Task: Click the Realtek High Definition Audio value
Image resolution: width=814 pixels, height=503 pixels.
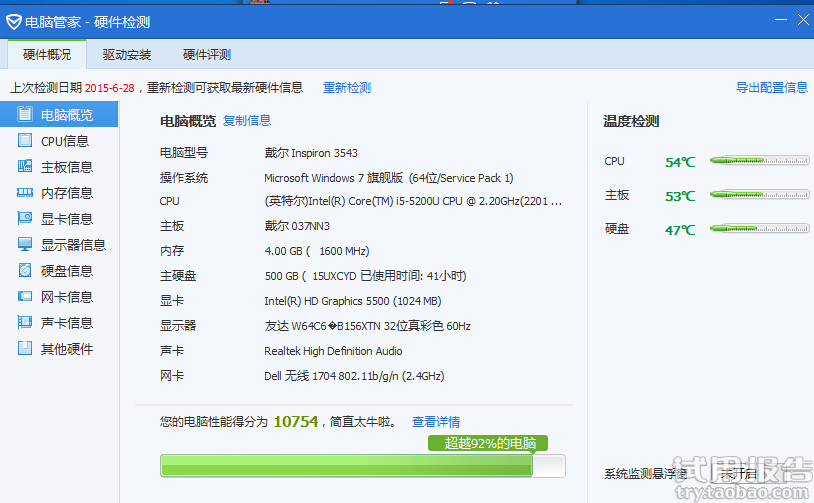Action: click(x=333, y=351)
